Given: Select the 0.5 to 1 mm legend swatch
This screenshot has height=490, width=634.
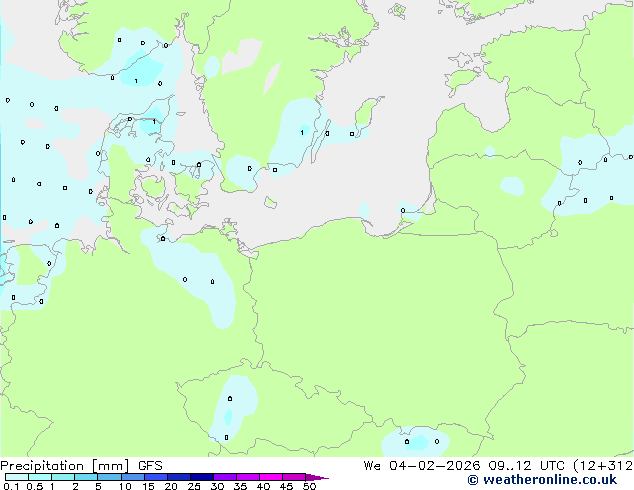Looking at the screenshot, I should point(40,477).
